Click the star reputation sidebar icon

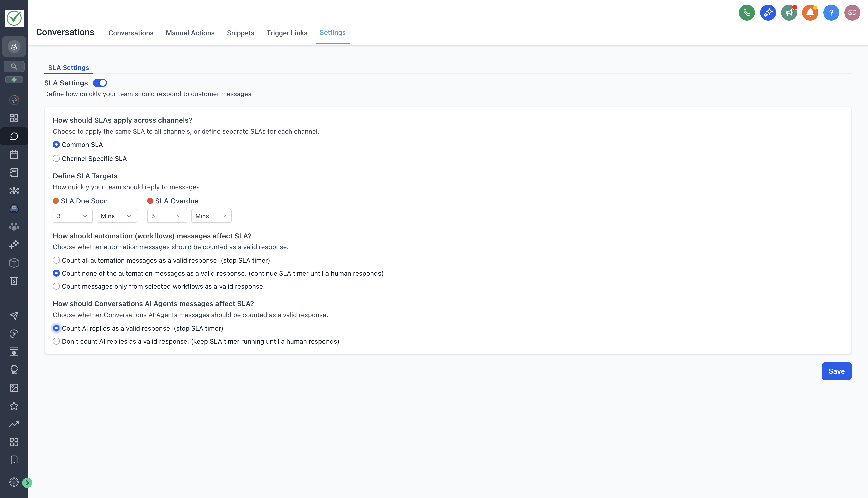point(14,406)
